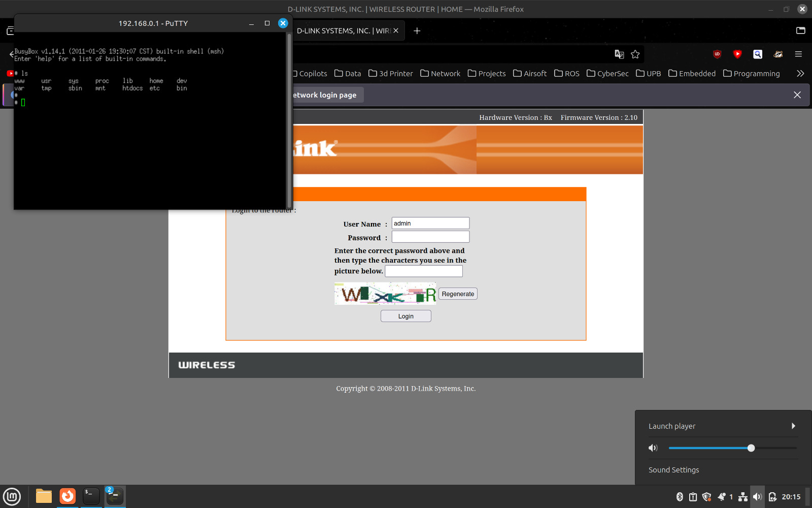Click the YouTube bookmark icon behind PuTTY
This screenshot has height=508, width=812.
click(10, 74)
